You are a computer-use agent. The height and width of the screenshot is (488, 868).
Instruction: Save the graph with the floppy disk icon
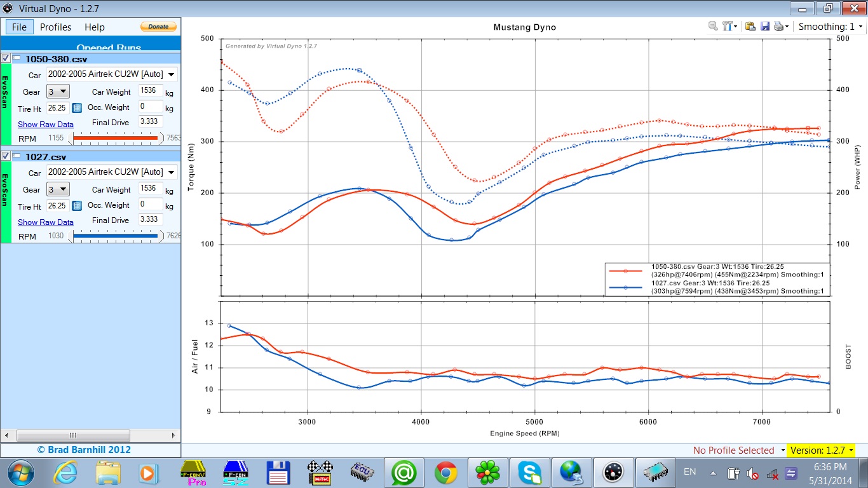[764, 26]
